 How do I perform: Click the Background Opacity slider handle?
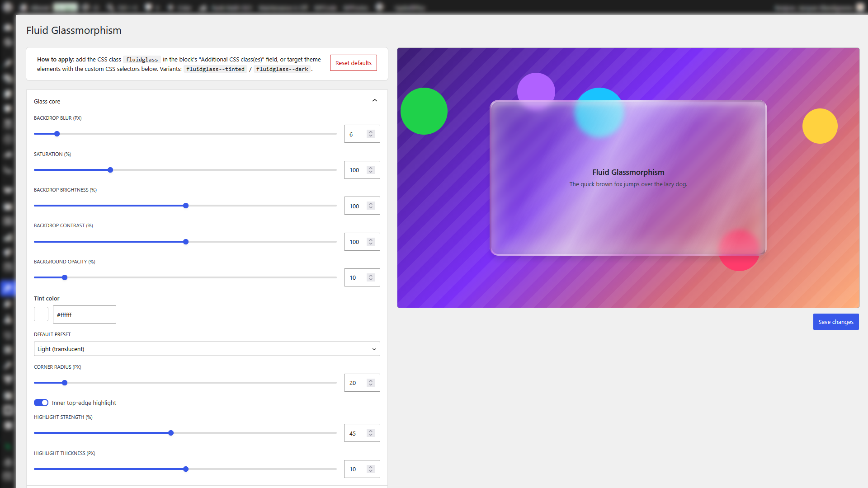pyautogui.click(x=65, y=277)
